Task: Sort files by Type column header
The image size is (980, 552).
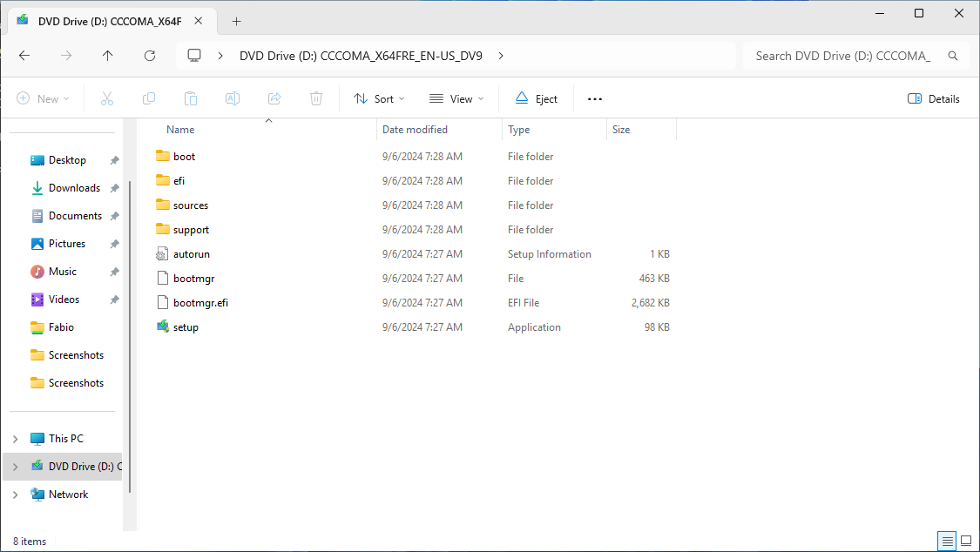Action: pos(519,130)
